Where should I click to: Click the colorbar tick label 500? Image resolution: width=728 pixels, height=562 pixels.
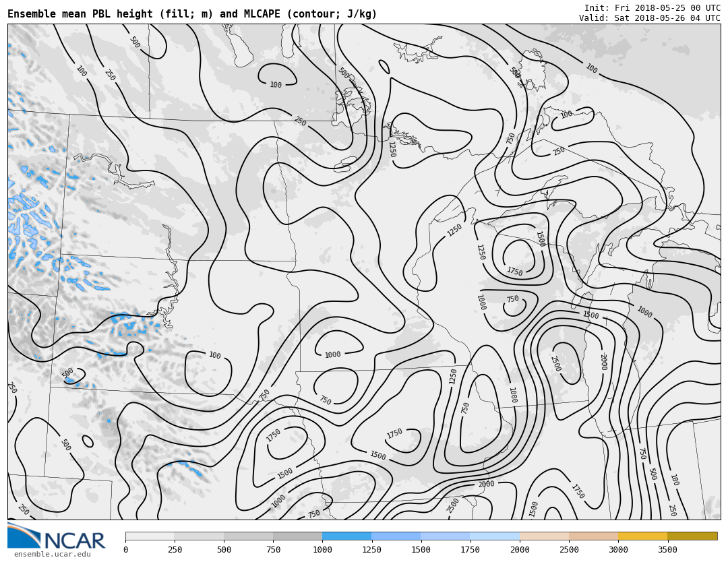(x=224, y=550)
